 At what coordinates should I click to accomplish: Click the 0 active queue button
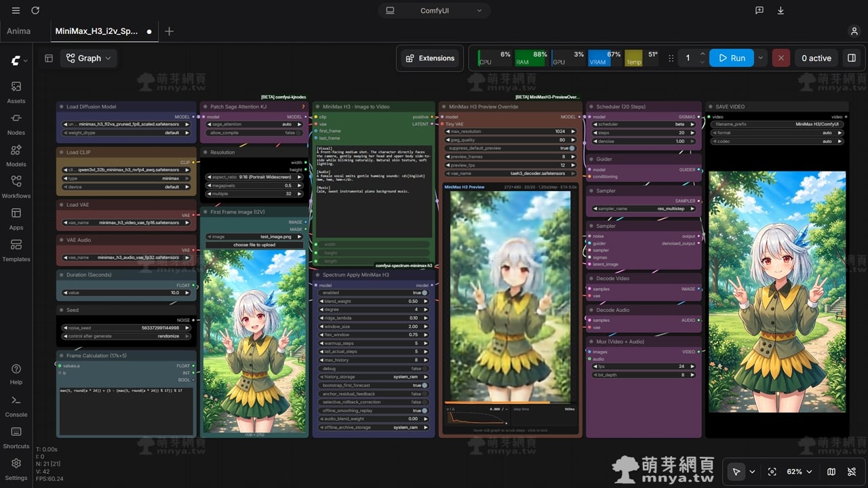tap(816, 58)
